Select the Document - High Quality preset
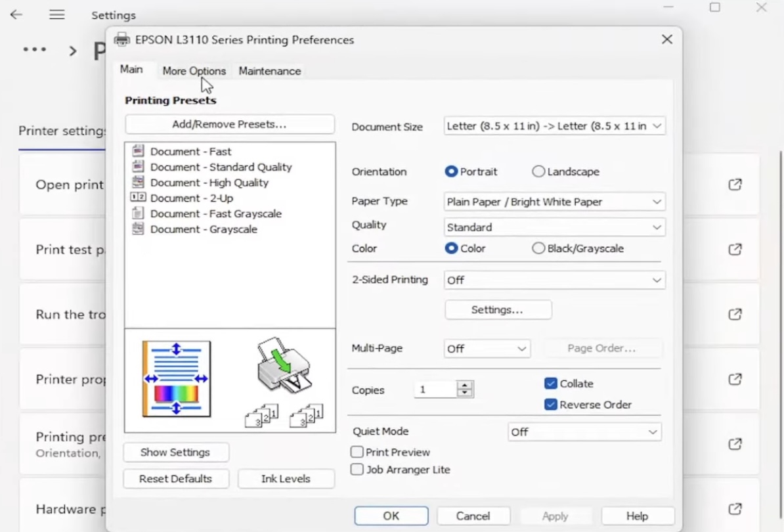This screenshot has width=784, height=532. [x=209, y=183]
